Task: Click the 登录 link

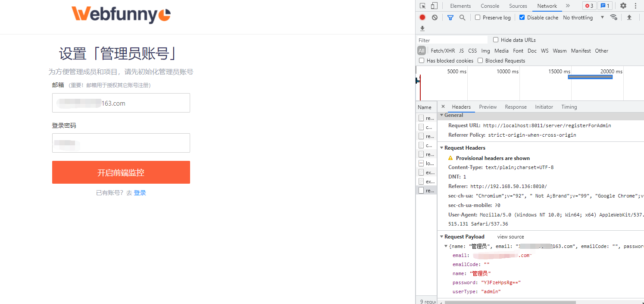Action: [140, 193]
